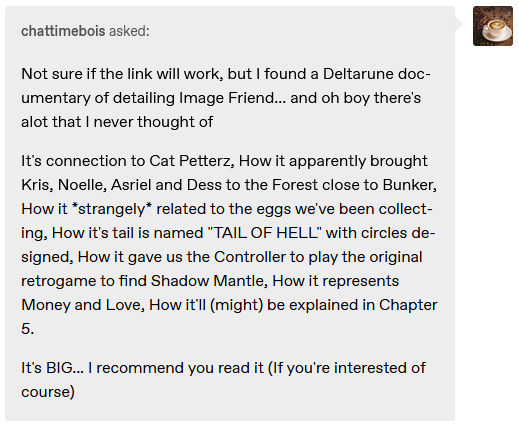Click the words "Cat Petterz"
Viewport: 519px width, 429px height.
click(x=189, y=161)
